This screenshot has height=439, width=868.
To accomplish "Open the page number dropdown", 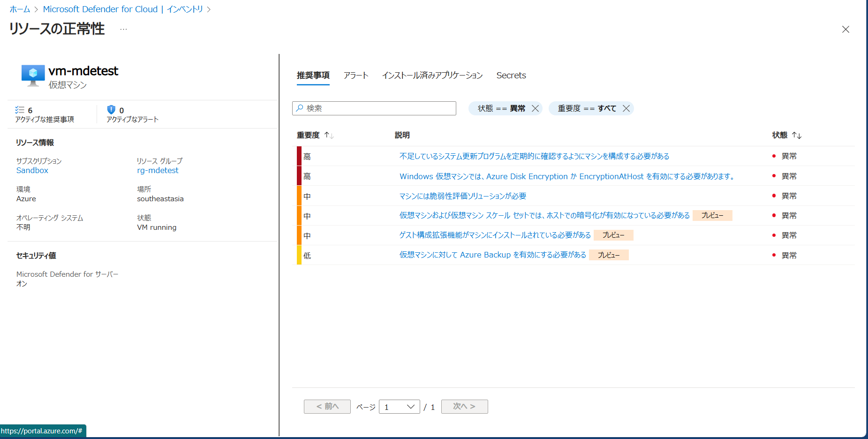I will tap(399, 407).
